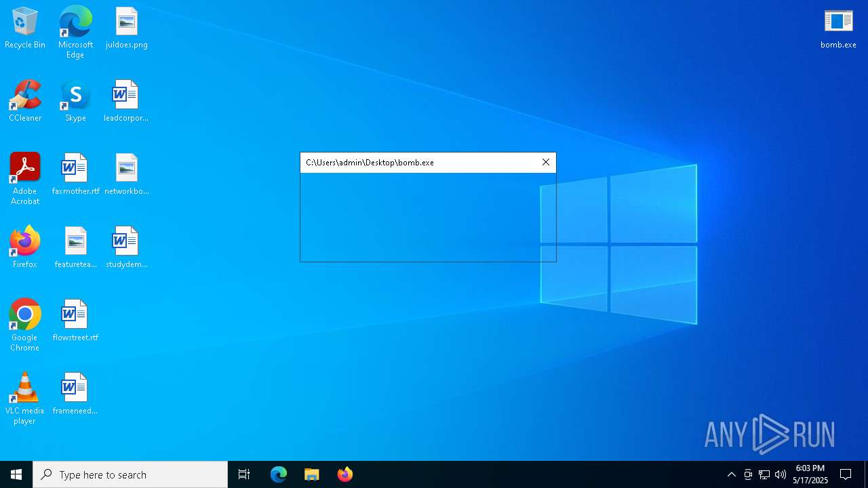Click the Show desktop sliver button

[866, 474]
